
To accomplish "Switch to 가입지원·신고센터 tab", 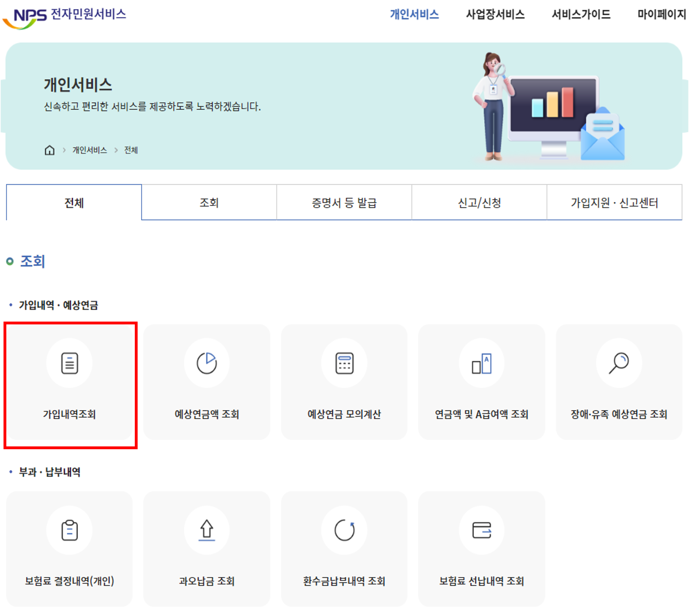I will [614, 202].
